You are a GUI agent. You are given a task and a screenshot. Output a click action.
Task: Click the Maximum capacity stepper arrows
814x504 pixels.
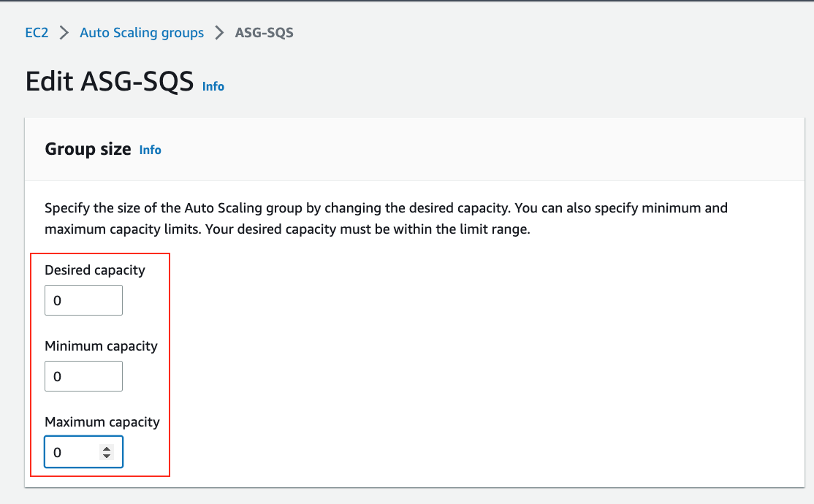pyautogui.click(x=107, y=453)
